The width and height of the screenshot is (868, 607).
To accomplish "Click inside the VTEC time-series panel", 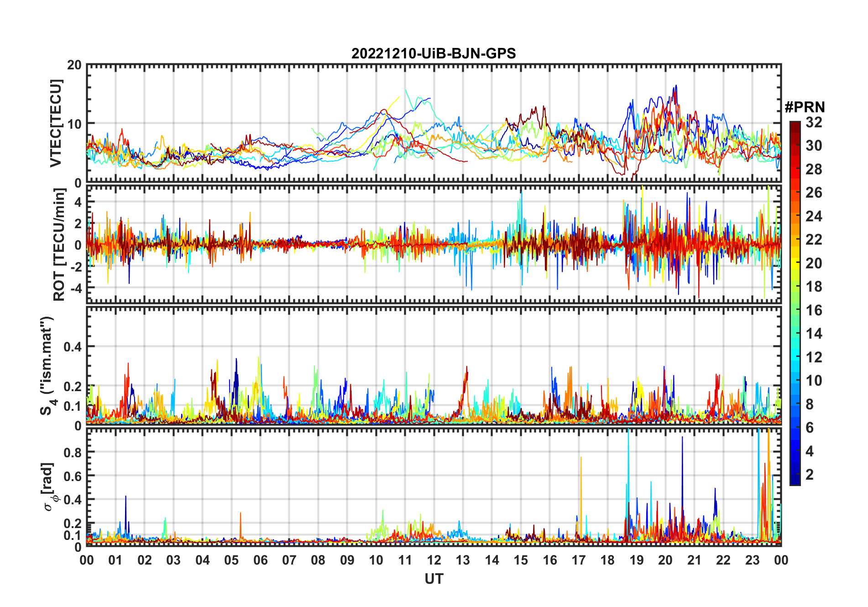I will (434, 123).
